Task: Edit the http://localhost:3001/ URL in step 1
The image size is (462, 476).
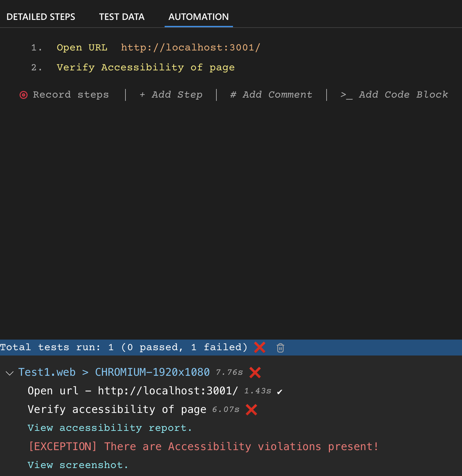Action: 191,48
